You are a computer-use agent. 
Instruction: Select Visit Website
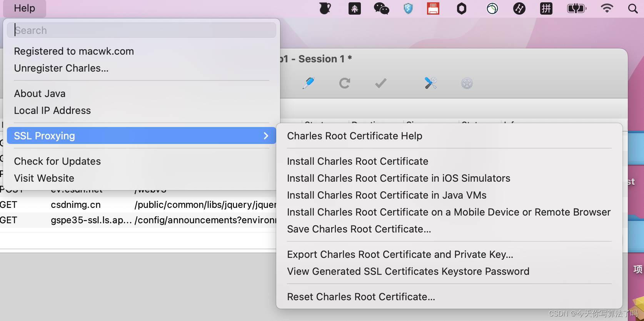142,178
